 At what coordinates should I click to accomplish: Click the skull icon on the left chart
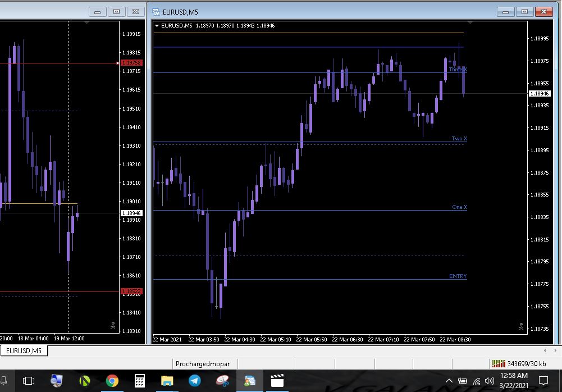click(x=113, y=325)
